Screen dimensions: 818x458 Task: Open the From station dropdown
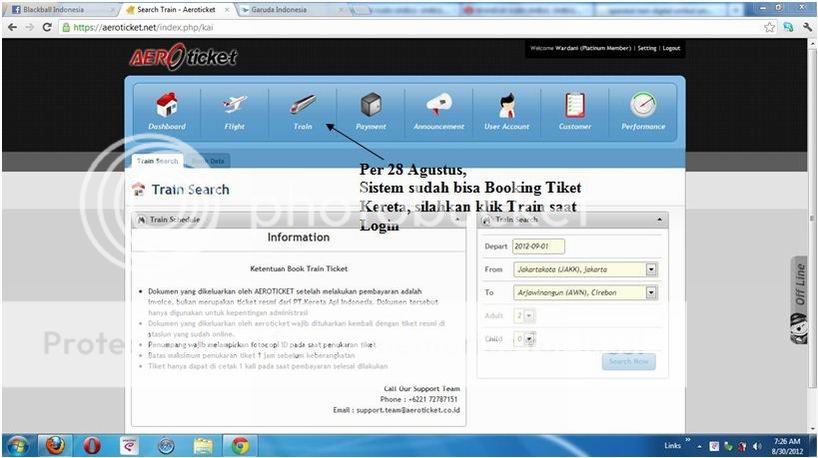[x=651, y=269]
